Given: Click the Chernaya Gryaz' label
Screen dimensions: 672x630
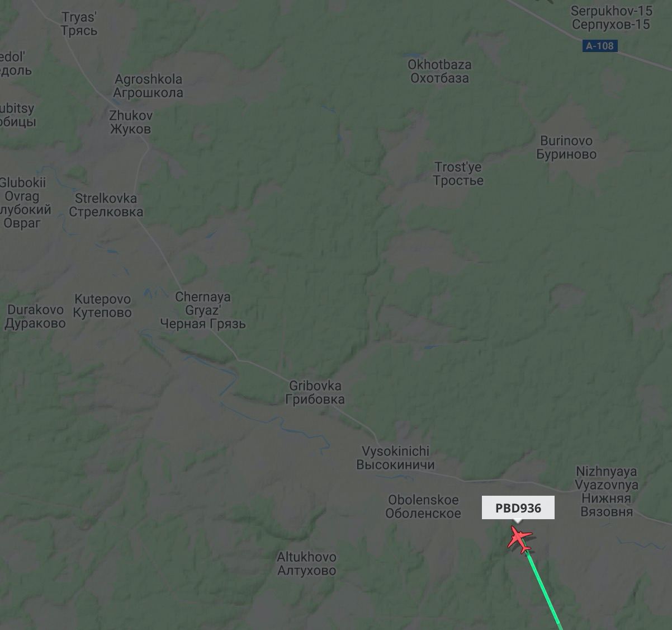Looking at the screenshot, I should (203, 310).
